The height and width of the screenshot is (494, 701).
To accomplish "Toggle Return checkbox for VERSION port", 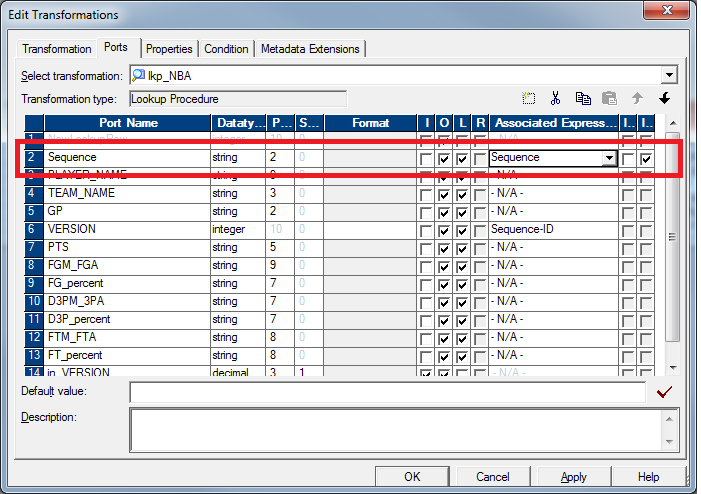I will tap(480, 231).
